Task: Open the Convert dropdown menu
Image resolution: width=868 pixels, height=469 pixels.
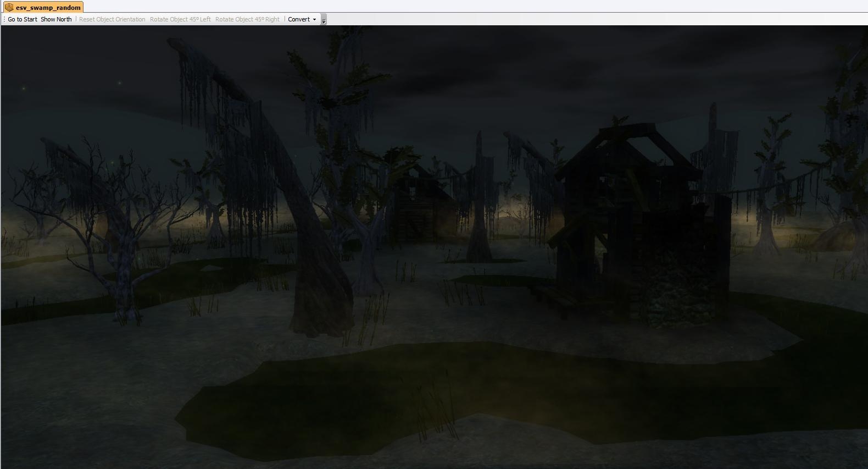Action: 302,19
